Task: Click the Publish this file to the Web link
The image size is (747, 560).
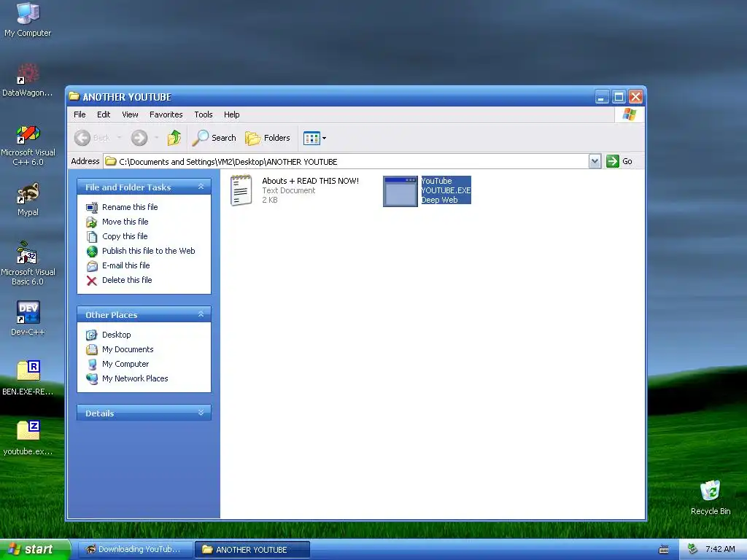Action: pyautogui.click(x=149, y=251)
